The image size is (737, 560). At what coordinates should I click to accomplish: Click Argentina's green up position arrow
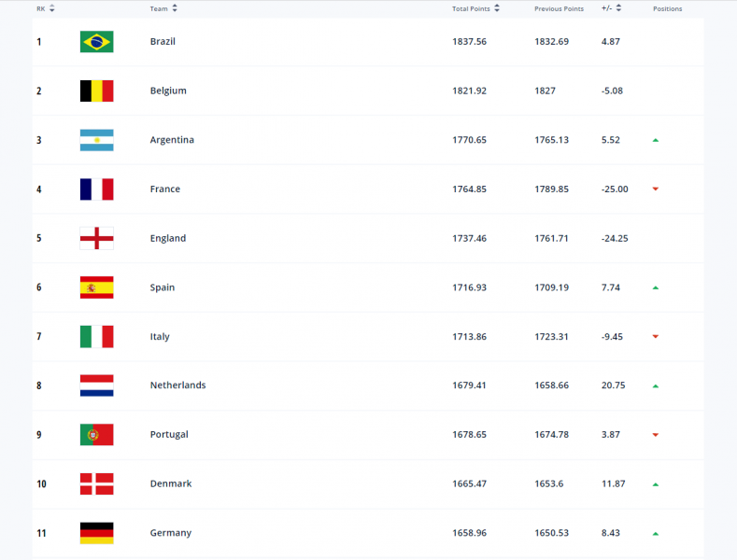(656, 140)
